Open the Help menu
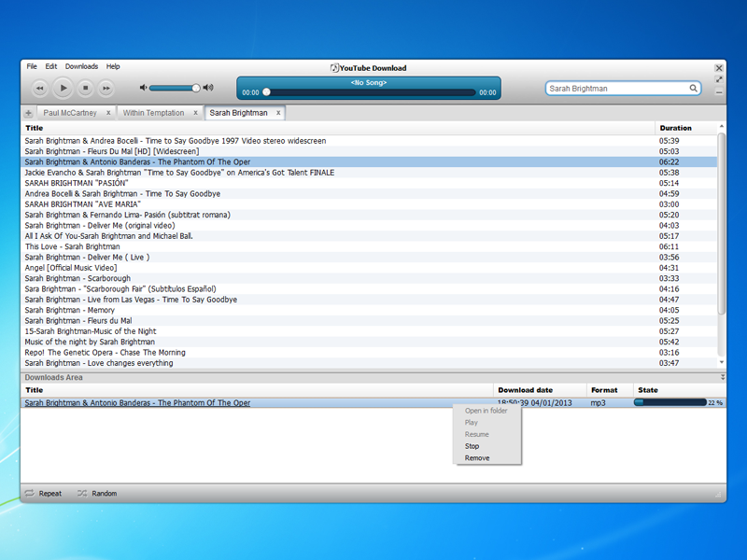This screenshot has height=560, width=747. click(113, 66)
